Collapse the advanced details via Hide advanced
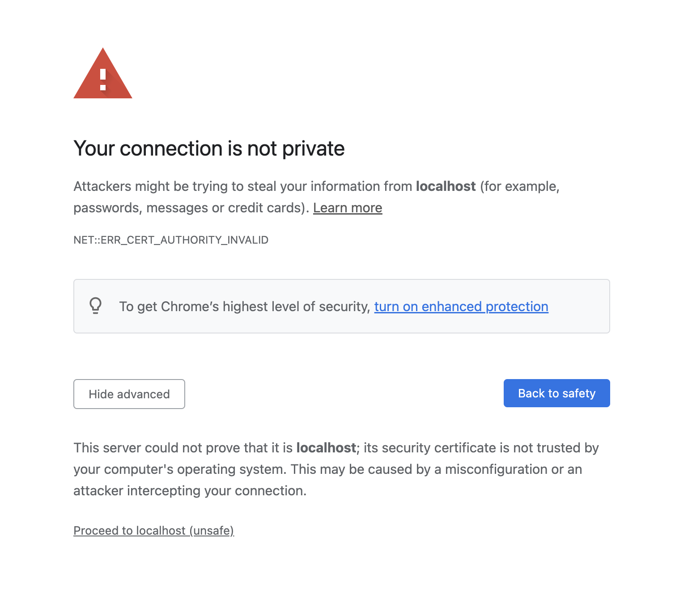 (129, 394)
